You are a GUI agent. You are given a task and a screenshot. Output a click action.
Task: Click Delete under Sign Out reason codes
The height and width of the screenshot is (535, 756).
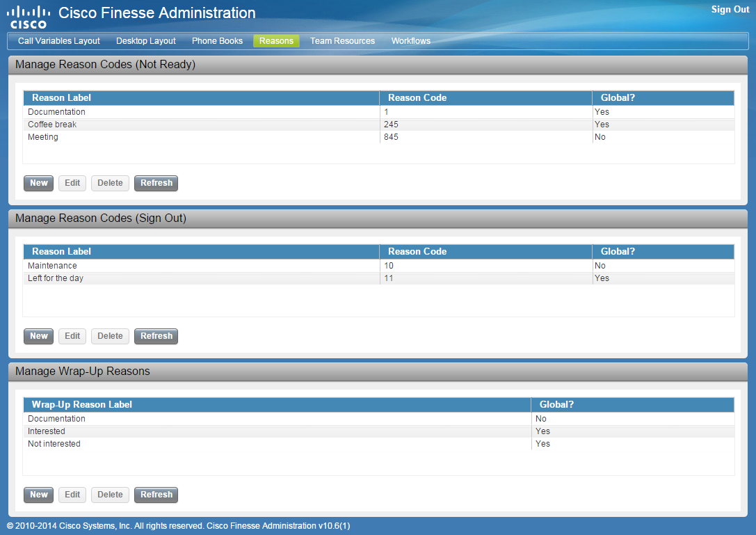pyautogui.click(x=110, y=336)
